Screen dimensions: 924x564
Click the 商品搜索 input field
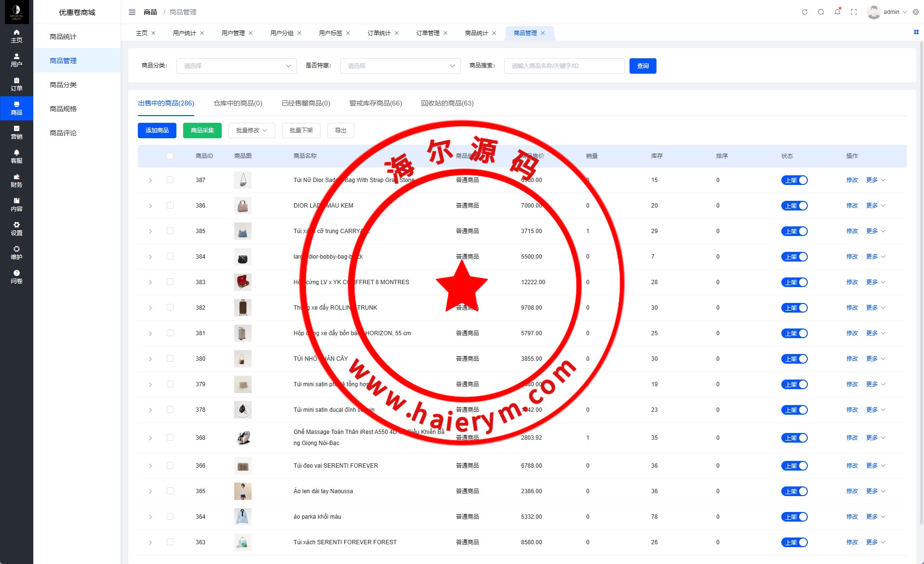tap(564, 66)
